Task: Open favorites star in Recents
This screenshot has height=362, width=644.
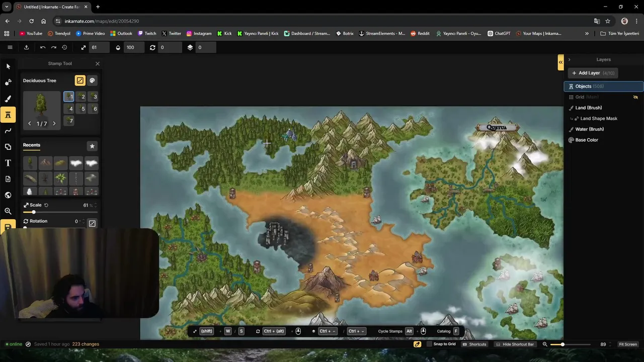Action: point(92,146)
